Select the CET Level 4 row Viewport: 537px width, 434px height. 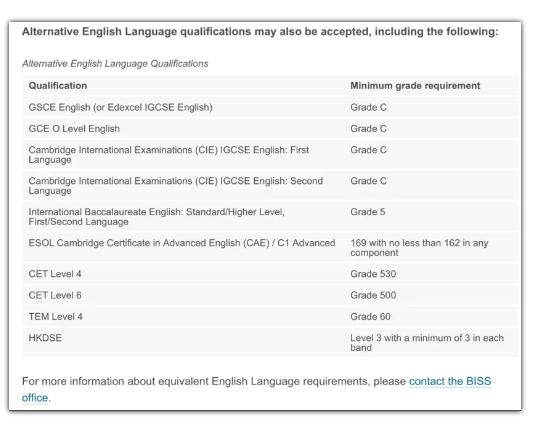coord(270,274)
